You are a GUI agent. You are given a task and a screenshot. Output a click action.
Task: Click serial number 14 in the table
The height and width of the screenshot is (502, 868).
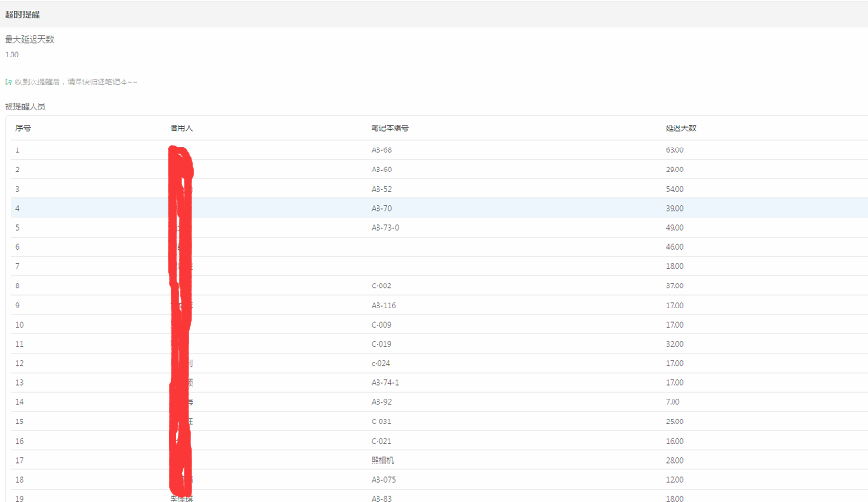point(19,401)
